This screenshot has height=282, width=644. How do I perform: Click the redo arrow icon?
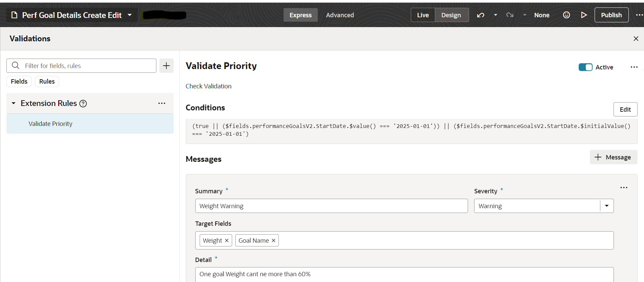510,15
